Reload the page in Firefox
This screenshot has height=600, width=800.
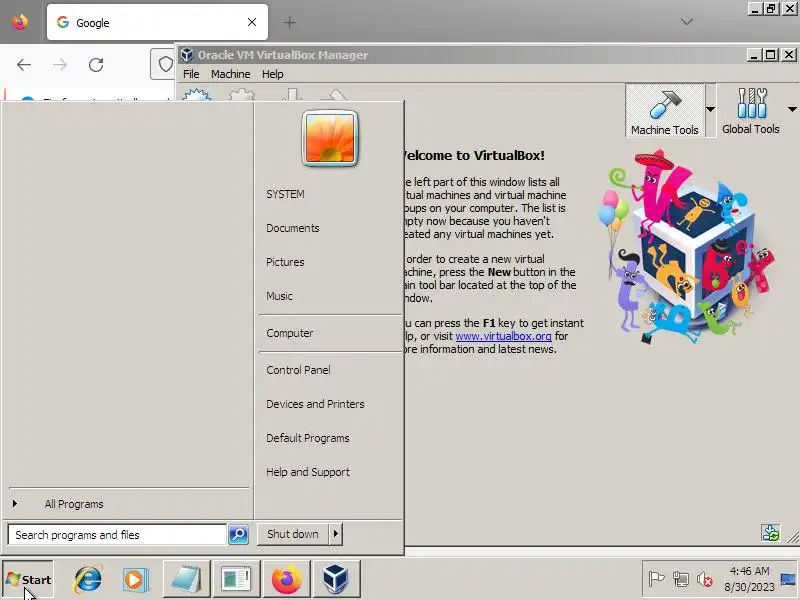[96, 65]
